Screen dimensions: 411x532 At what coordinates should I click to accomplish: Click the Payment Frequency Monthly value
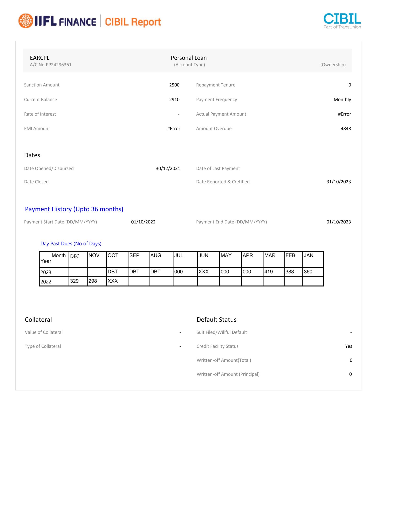(342, 99)
